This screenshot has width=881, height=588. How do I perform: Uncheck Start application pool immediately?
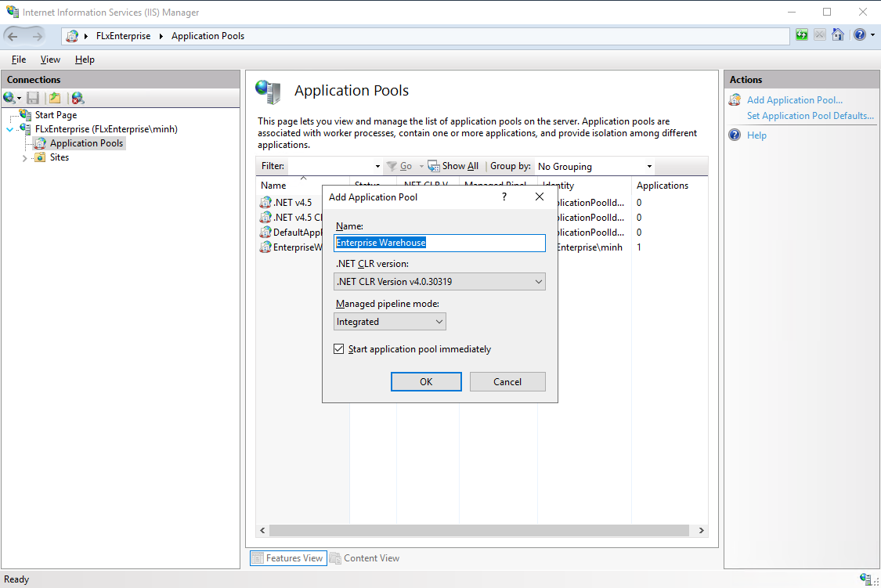[338, 348]
